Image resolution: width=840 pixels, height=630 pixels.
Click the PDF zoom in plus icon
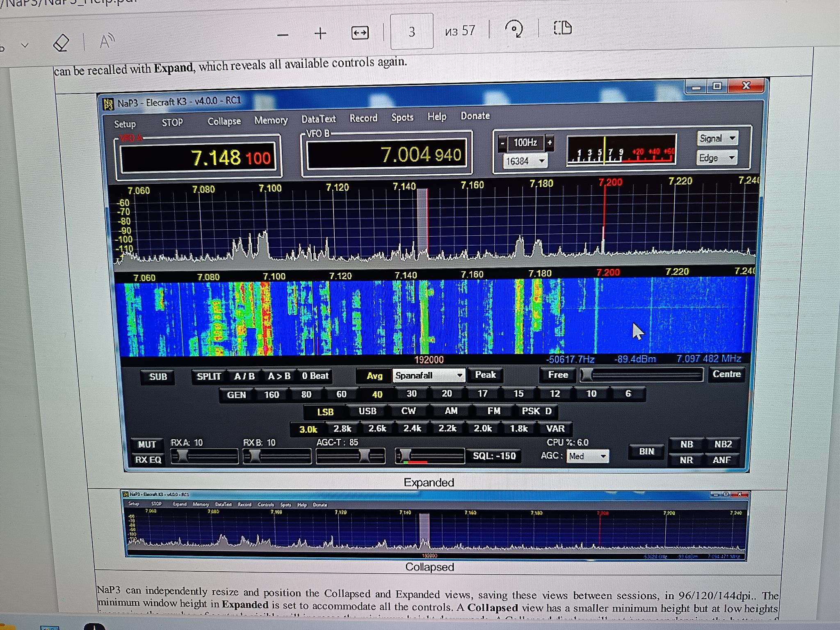320,33
